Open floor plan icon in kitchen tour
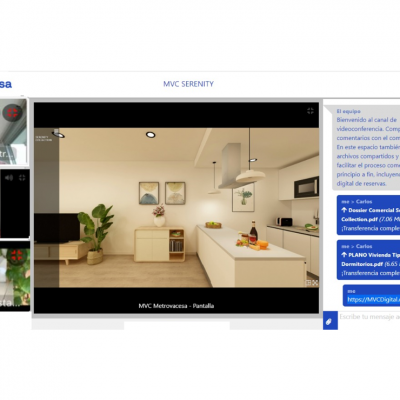 point(308,283)
